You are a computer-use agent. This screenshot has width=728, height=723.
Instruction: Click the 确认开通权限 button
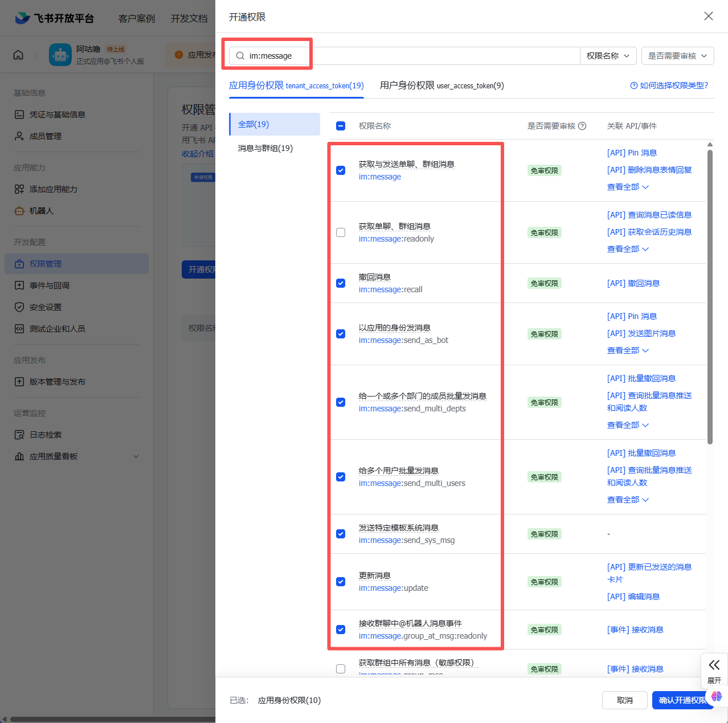[682, 700]
